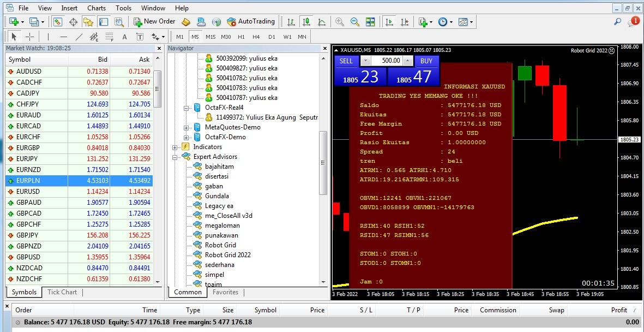The image size is (644, 332).
Task: Expand the MetaQuotes-Demo tree node
Action: click(186, 128)
